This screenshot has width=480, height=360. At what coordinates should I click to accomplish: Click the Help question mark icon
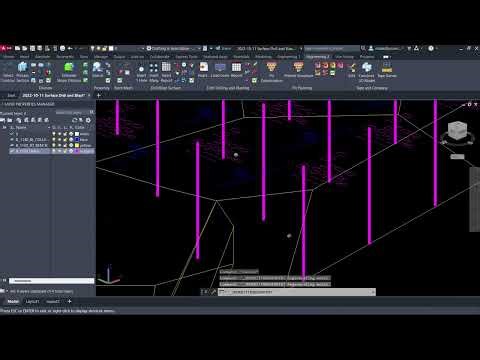(431, 48)
